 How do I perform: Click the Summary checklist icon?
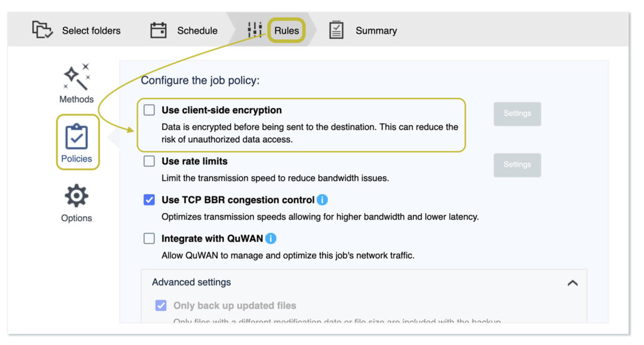click(336, 30)
